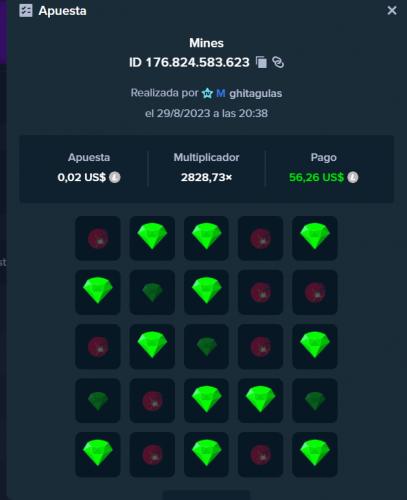Click the dim gem in the center tile of the grid
Image resolution: width=407 pixels, height=500 pixels.
click(x=206, y=347)
